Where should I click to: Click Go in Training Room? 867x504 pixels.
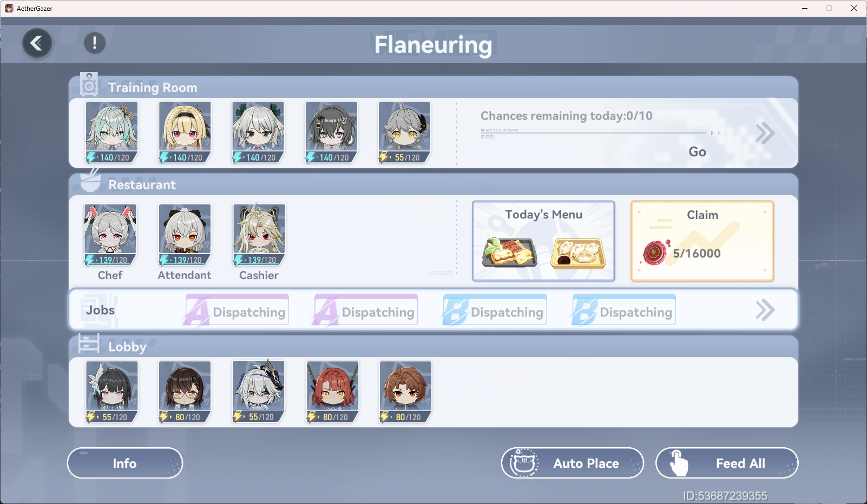[x=697, y=152]
